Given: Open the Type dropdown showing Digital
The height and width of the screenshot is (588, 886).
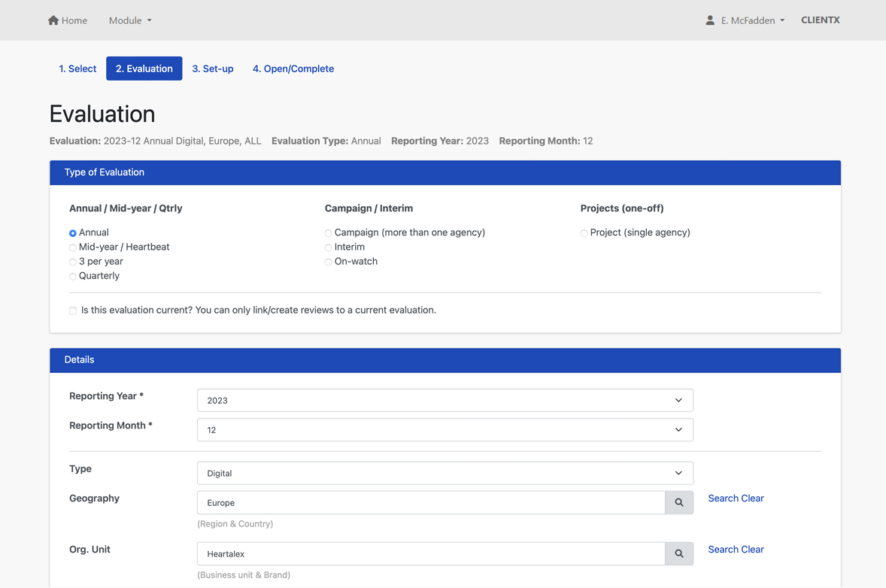Looking at the screenshot, I should click(x=445, y=473).
